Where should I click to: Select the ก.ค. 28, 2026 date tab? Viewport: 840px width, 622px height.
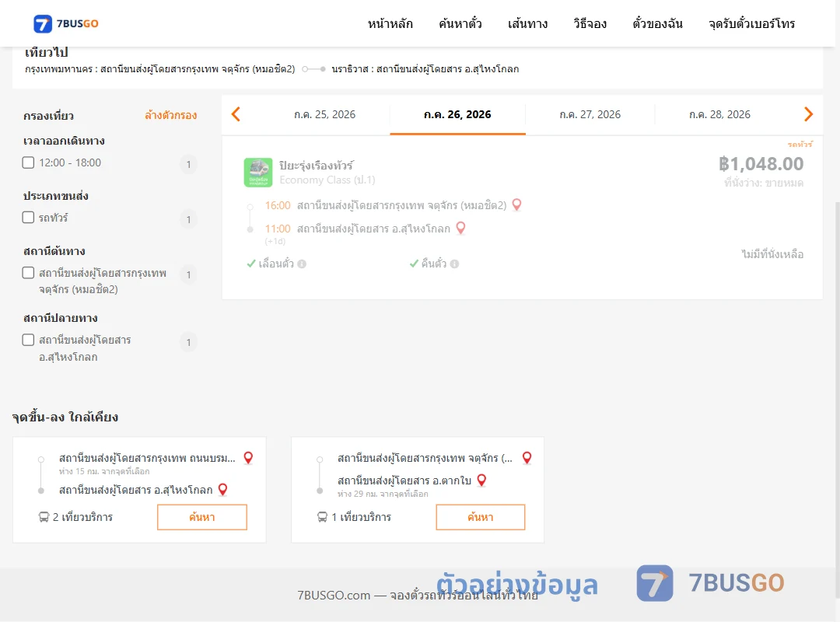719,114
